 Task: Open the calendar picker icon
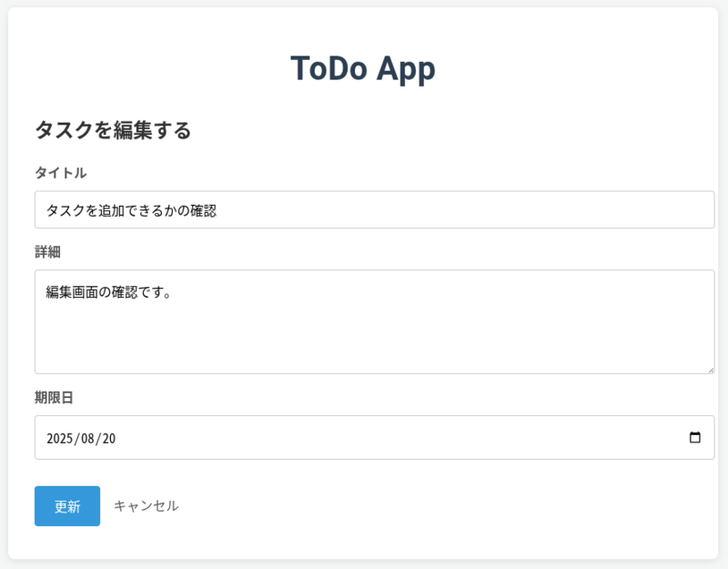695,438
